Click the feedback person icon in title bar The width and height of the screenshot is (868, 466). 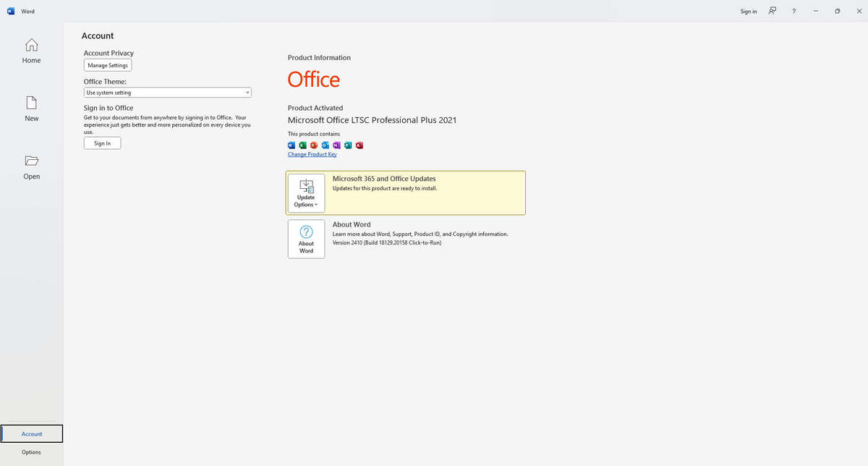773,11
